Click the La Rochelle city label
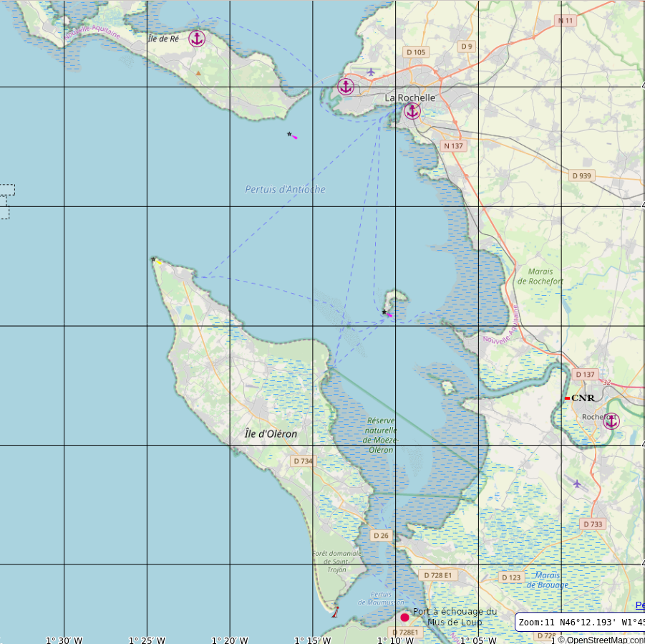Image resolution: width=645 pixels, height=644 pixels. pos(409,97)
